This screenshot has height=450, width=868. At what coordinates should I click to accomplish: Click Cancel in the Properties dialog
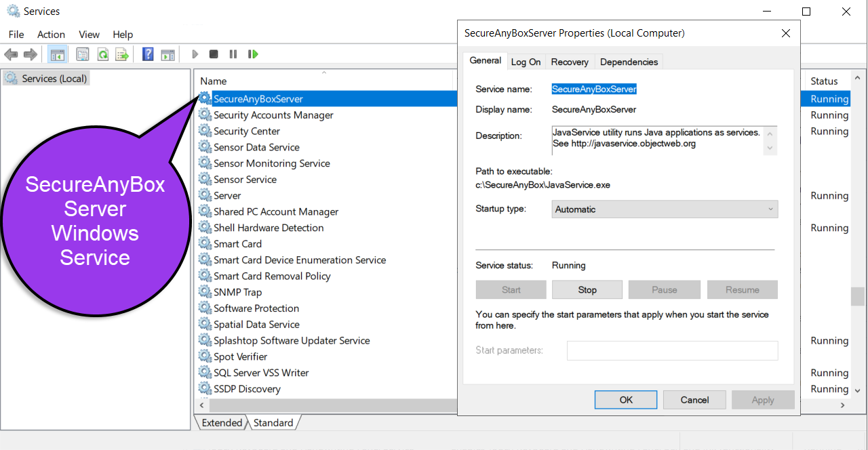(694, 400)
